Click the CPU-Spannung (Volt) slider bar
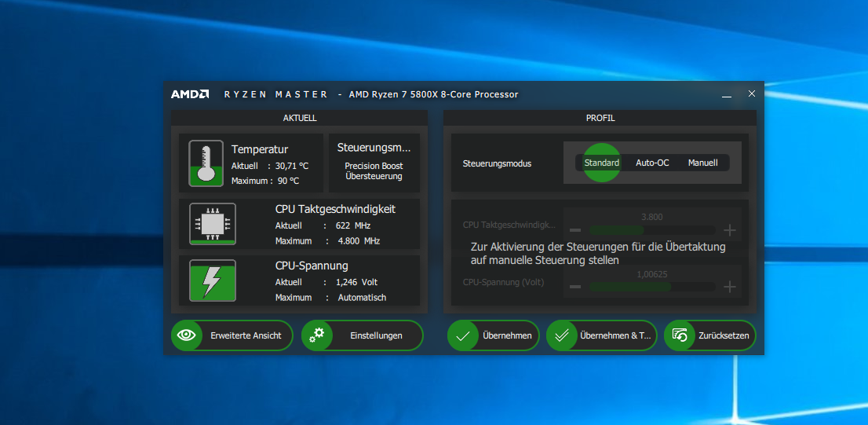This screenshot has width=868, height=425. 652,287
